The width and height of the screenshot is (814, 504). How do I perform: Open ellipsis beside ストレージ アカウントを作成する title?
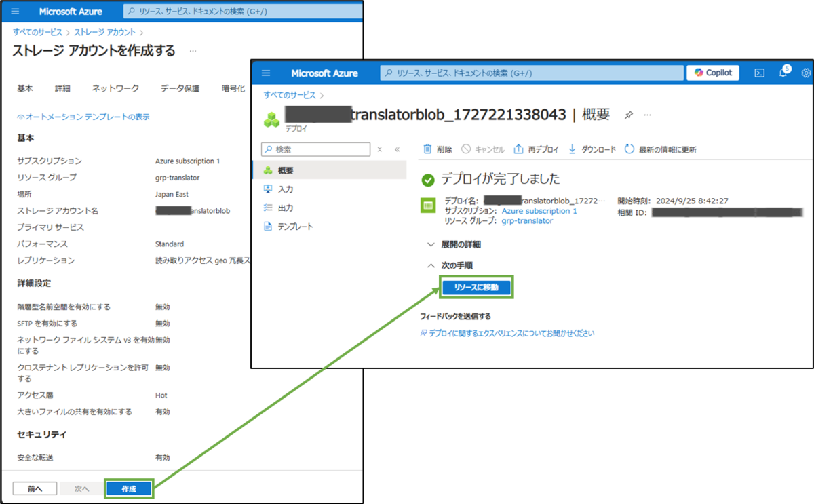193,51
